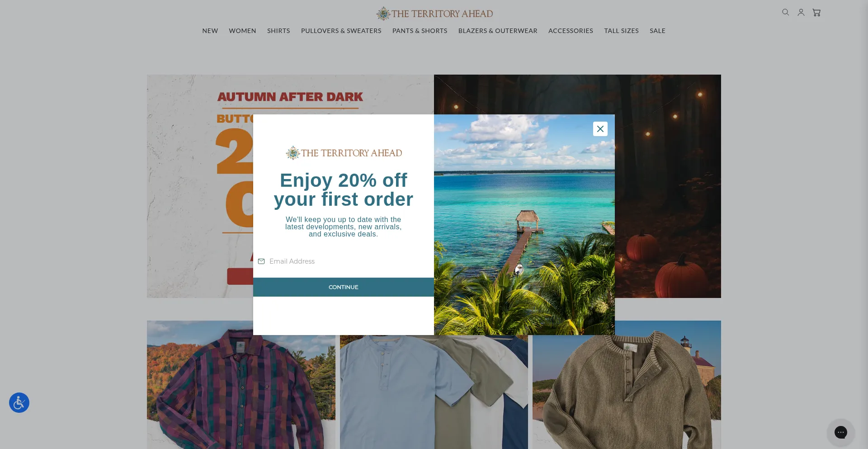The height and width of the screenshot is (449, 868).
Task: Go to the SHIRTS category
Action: coord(278,31)
